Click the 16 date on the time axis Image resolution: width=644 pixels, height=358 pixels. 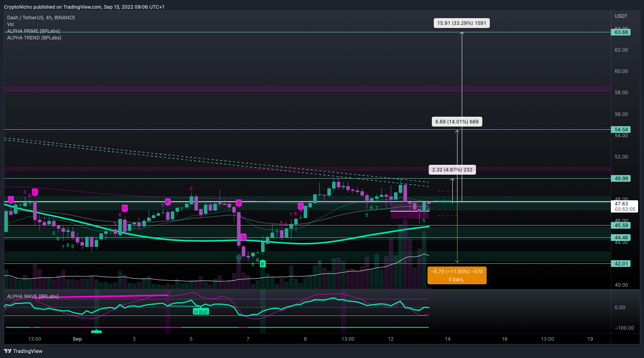(504, 339)
